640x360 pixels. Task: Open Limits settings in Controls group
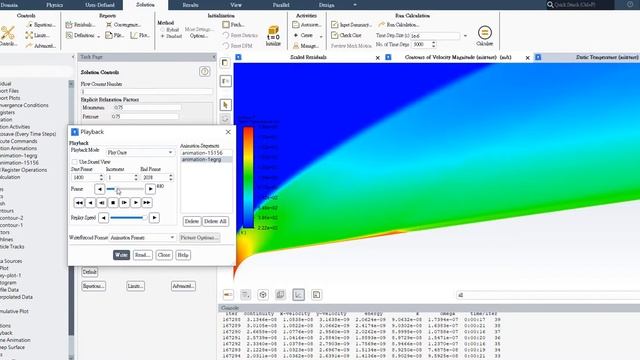tap(38, 36)
